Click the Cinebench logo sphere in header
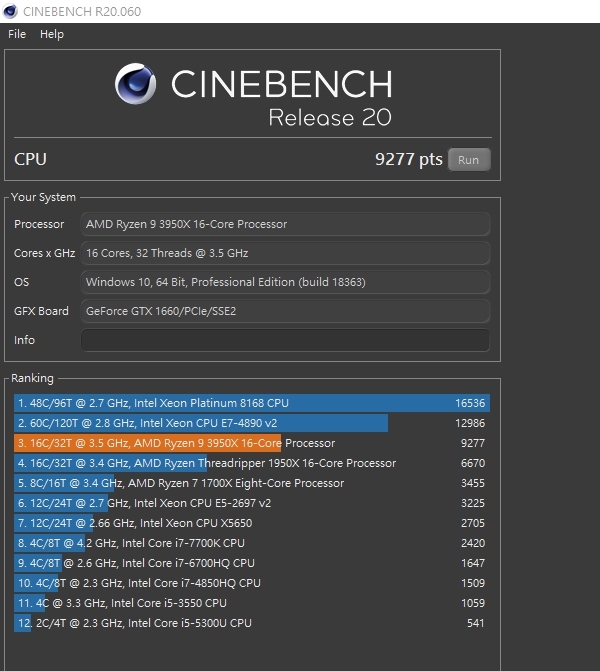Image resolution: width=600 pixels, height=671 pixels. pos(135,83)
